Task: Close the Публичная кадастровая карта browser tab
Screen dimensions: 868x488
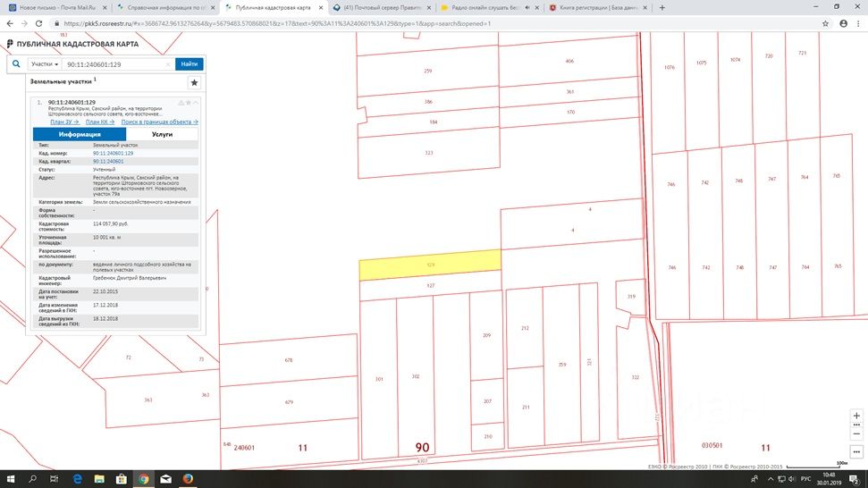Action: pyautogui.click(x=321, y=8)
